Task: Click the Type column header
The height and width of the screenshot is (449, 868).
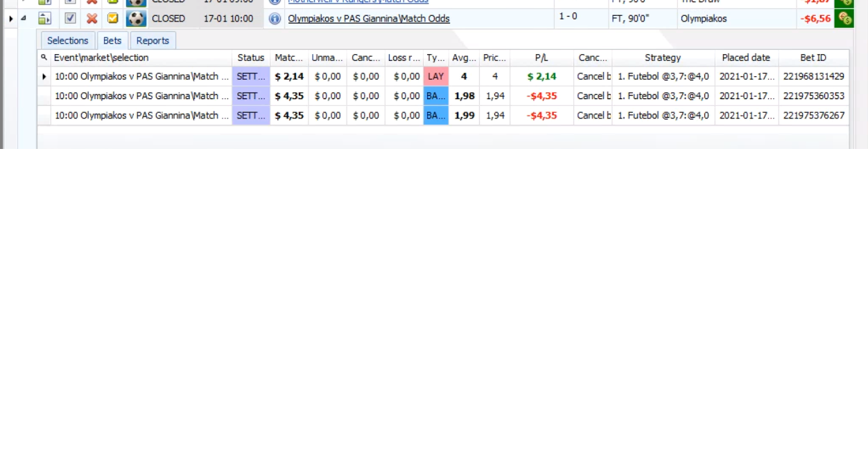Action: pyautogui.click(x=436, y=58)
